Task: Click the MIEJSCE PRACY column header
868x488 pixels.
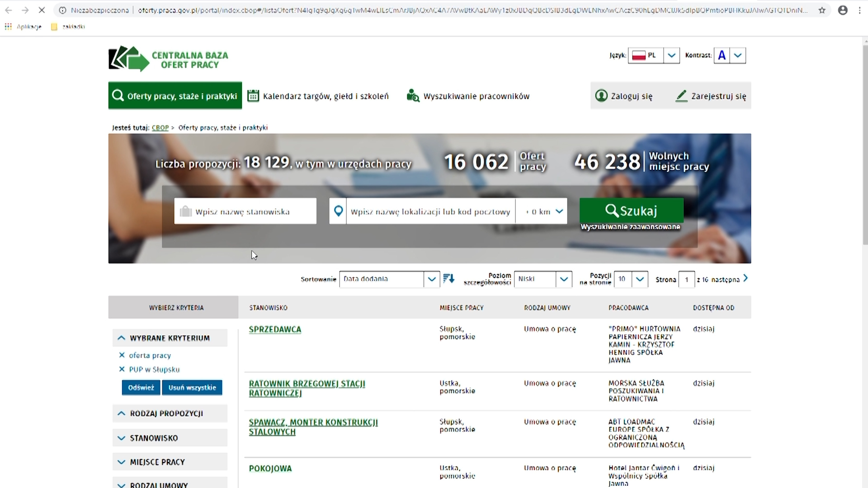Action: pyautogui.click(x=462, y=308)
